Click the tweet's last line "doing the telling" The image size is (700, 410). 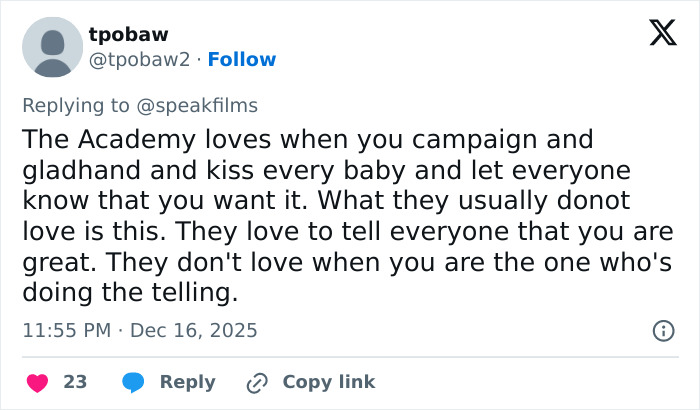[130, 294]
